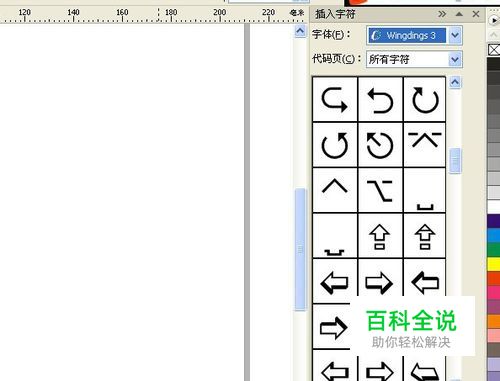Click the character grid scrollbar thumb

click(x=455, y=161)
